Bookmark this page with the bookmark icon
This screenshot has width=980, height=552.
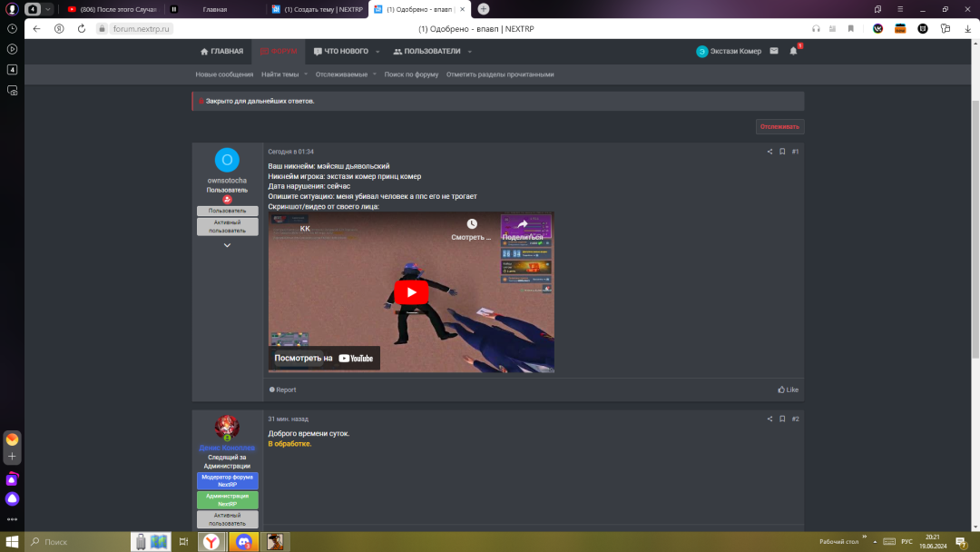[x=850, y=29]
